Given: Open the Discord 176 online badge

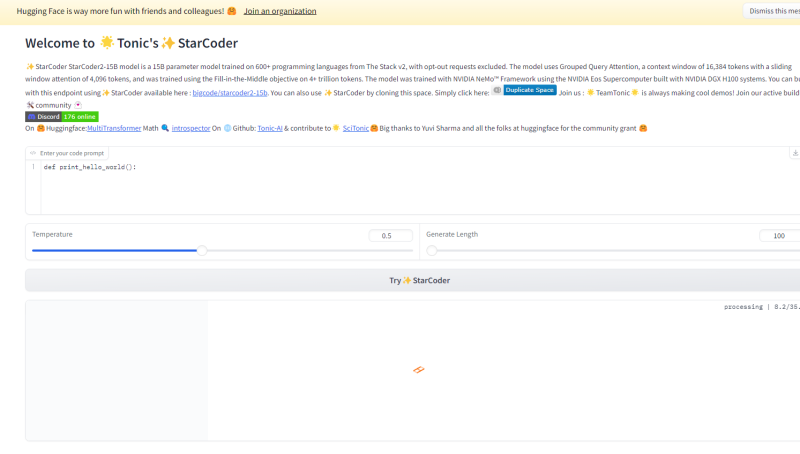Looking at the screenshot, I should (62, 117).
